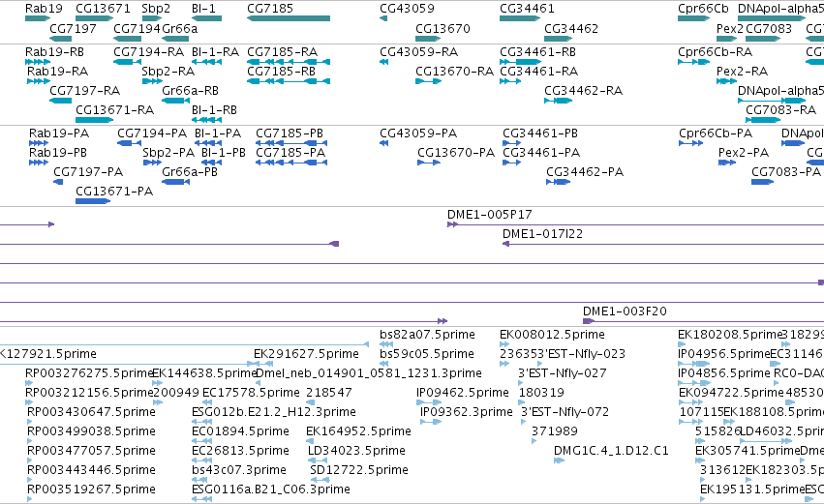824x504 pixels.
Task: Click the CG7185-RA transcript model
Action: point(289,62)
